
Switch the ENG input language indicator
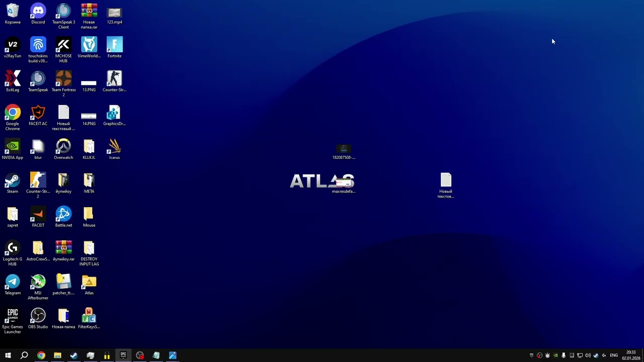614,355
